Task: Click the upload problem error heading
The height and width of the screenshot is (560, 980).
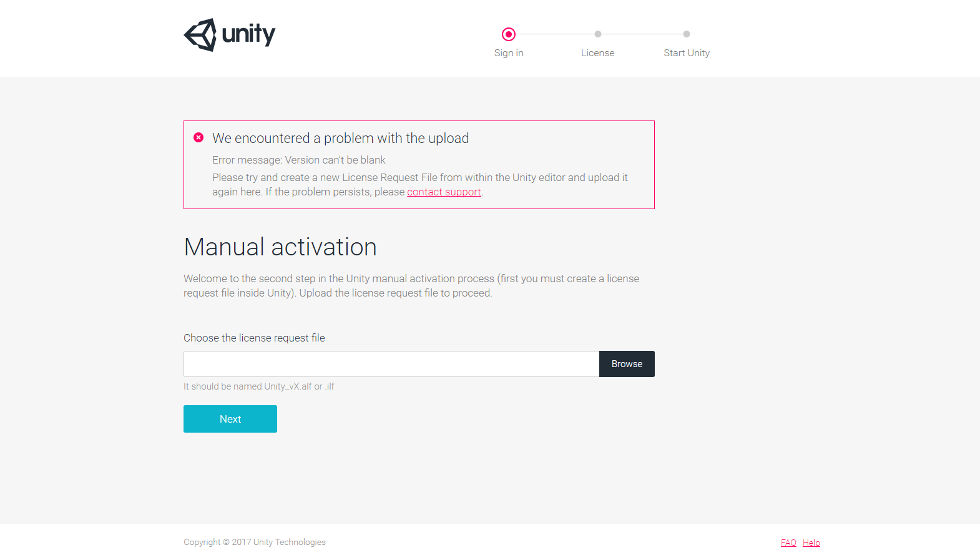Action: (x=340, y=139)
